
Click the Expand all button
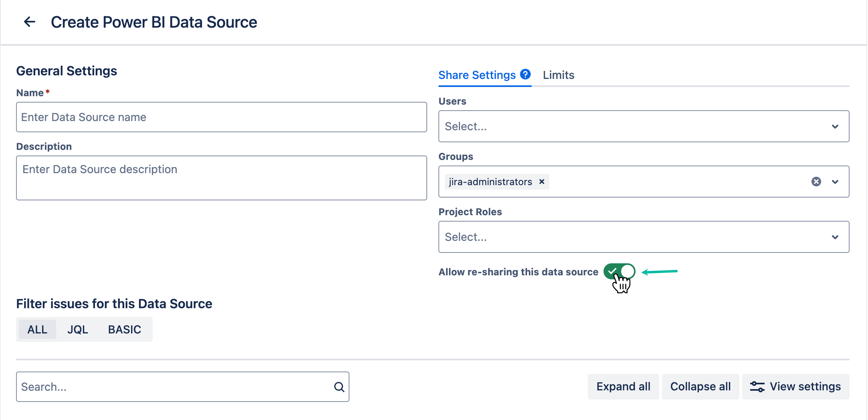tap(623, 386)
